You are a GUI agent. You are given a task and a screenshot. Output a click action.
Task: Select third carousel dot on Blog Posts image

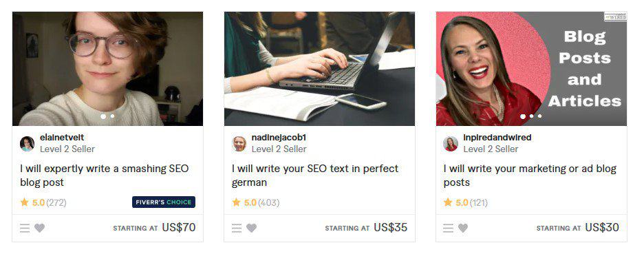click(x=539, y=116)
